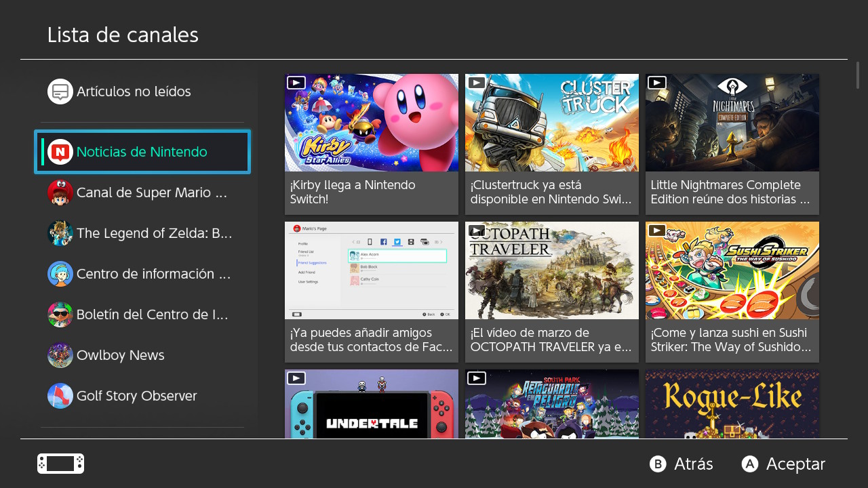Click the A button icon for Aceptar
Screen dimensions: 868x488
coord(749,464)
